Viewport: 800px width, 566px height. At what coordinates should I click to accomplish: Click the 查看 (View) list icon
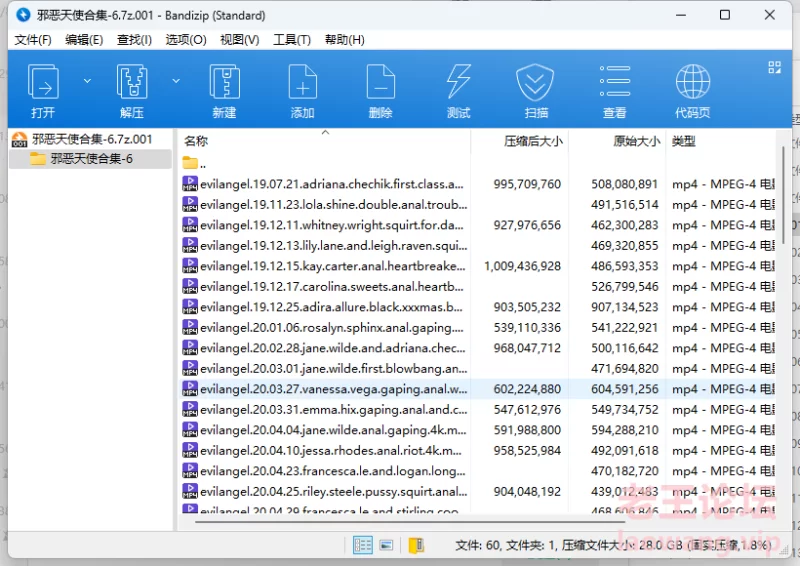click(615, 82)
